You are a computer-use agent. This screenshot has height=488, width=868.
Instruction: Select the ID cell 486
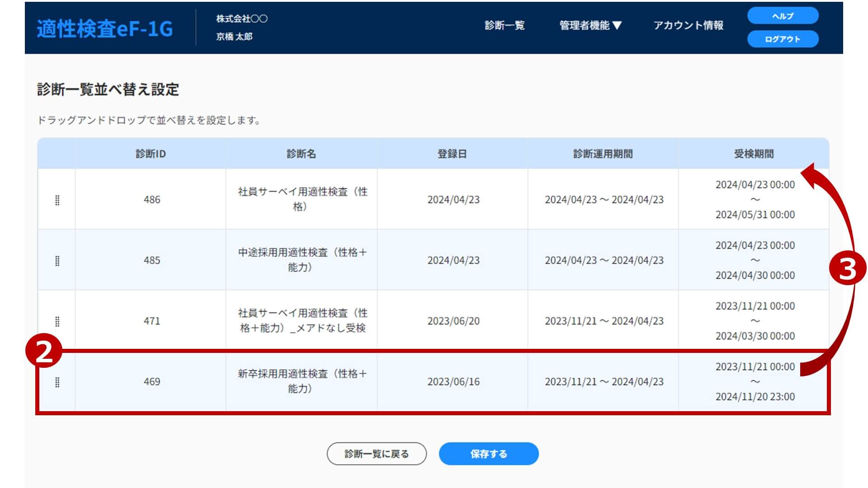(151, 199)
